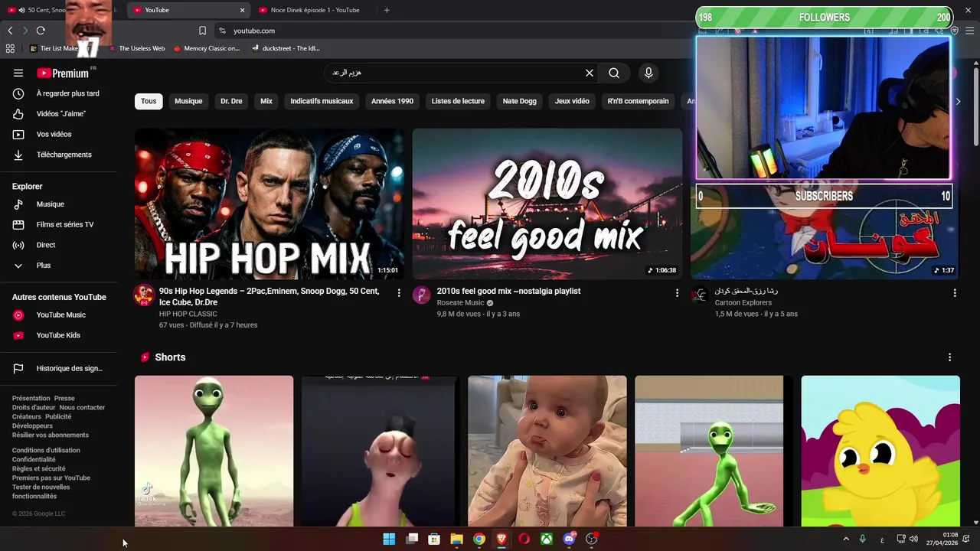Show hidden system tray icons
The image size is (980, 551).
coord(846,539)
